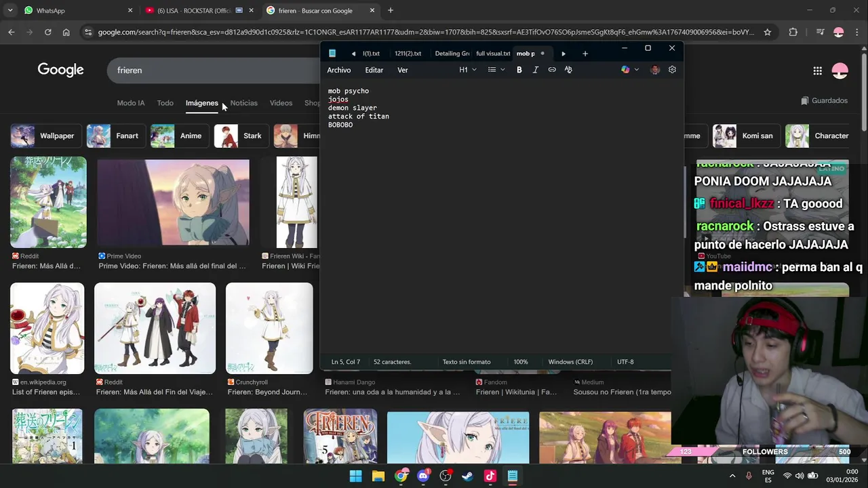
Task: Open Google Noticias tab
Action: (x=244, y=103)
